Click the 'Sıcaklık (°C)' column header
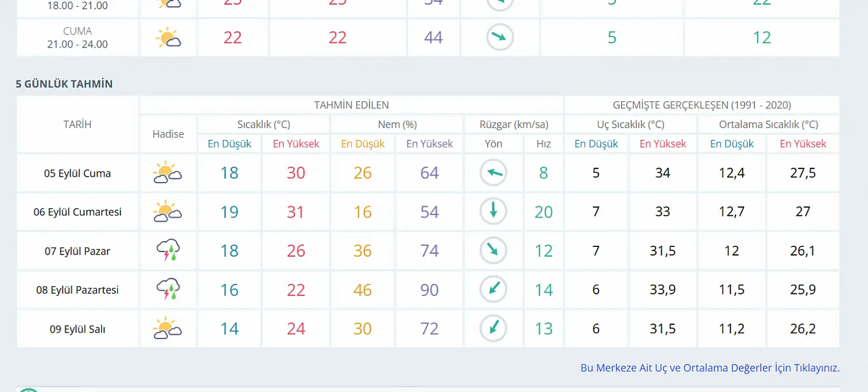 tap(264, 124)
